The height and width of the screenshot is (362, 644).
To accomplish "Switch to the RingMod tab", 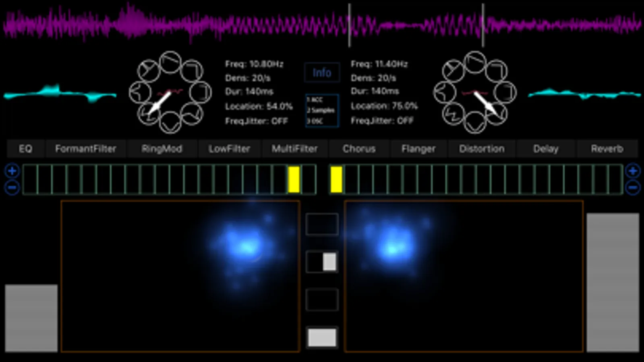I will point(162,149).
